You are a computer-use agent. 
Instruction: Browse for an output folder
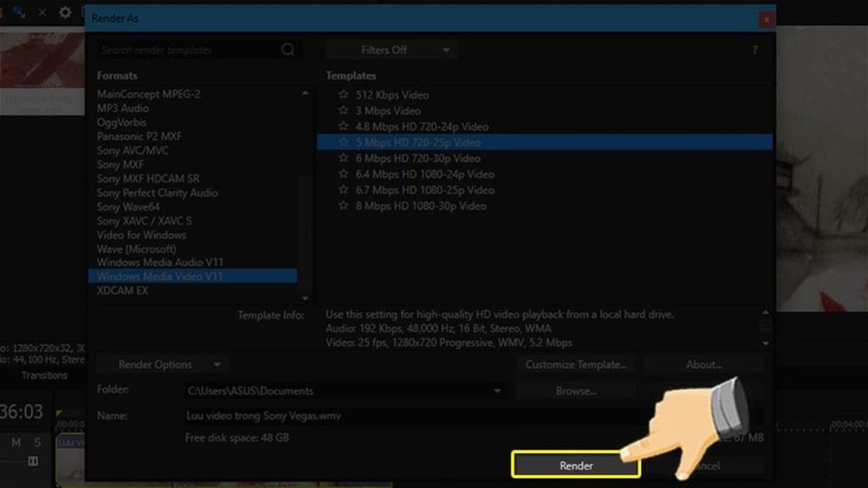[576, 391]
